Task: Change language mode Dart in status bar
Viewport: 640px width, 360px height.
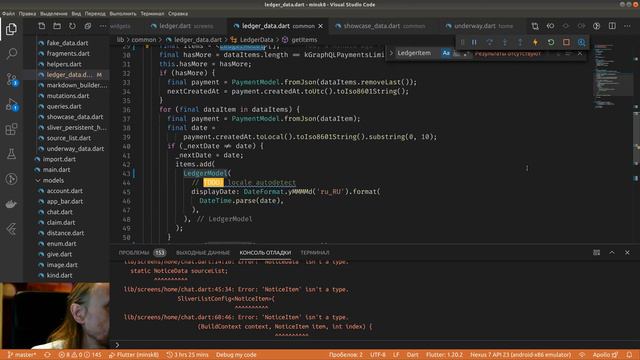Action: tap(412, 355)
